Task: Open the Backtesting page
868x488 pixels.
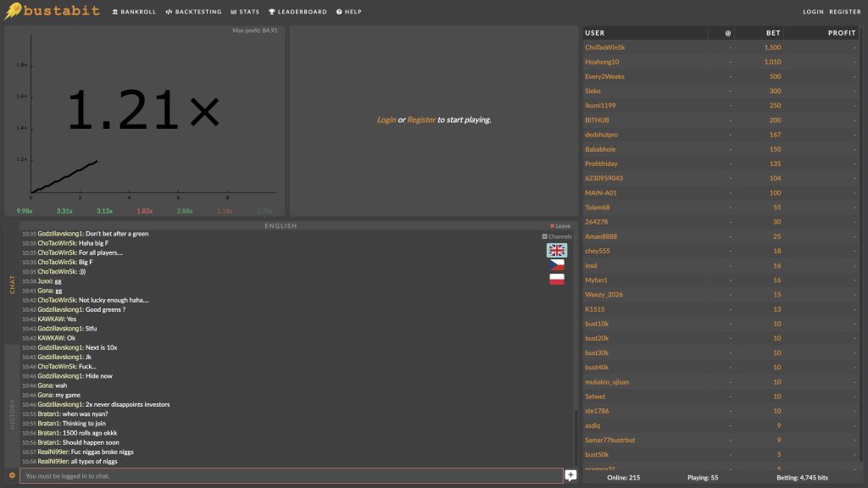Action: (193, 12)
